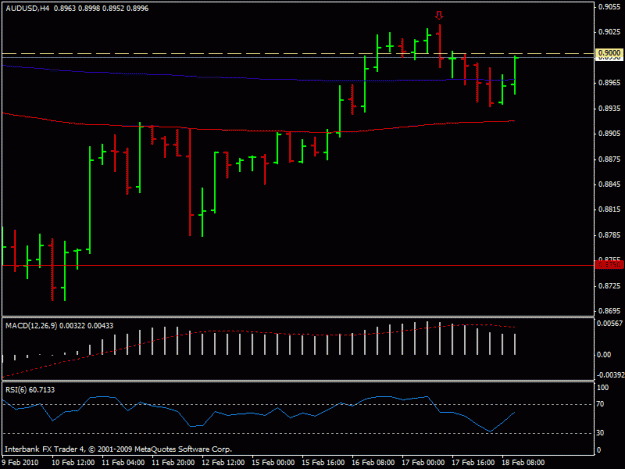Click the 0.9055 price axis label

[609, 6]
